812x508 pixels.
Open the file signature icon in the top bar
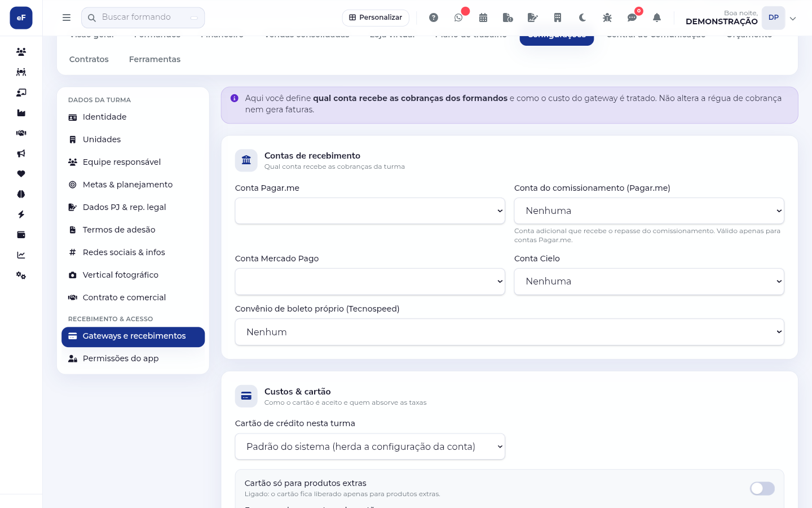[533, 17]
